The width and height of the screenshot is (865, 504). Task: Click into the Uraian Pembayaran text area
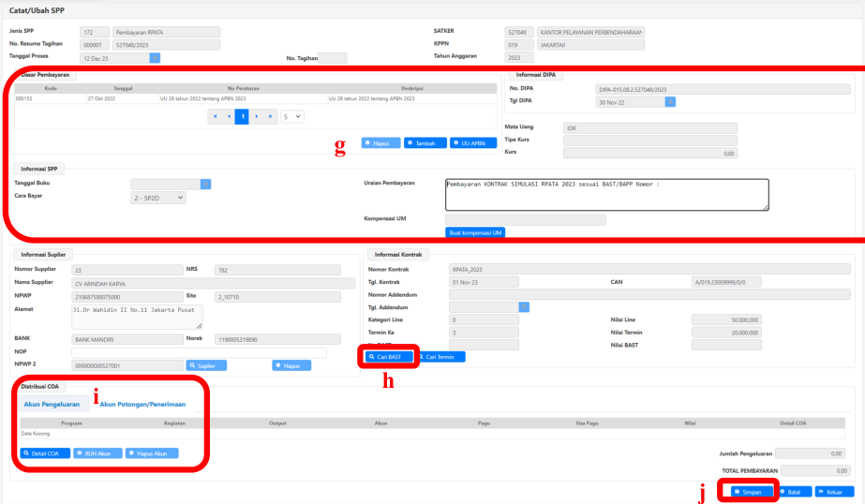[606, 194]
